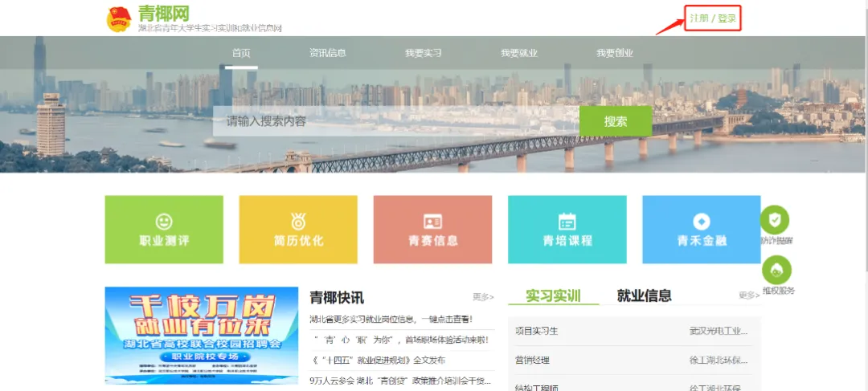The height and width of the screenshot is (391, 868).
Task: Open 我要创业 navigation item
Action: (615, 53)
